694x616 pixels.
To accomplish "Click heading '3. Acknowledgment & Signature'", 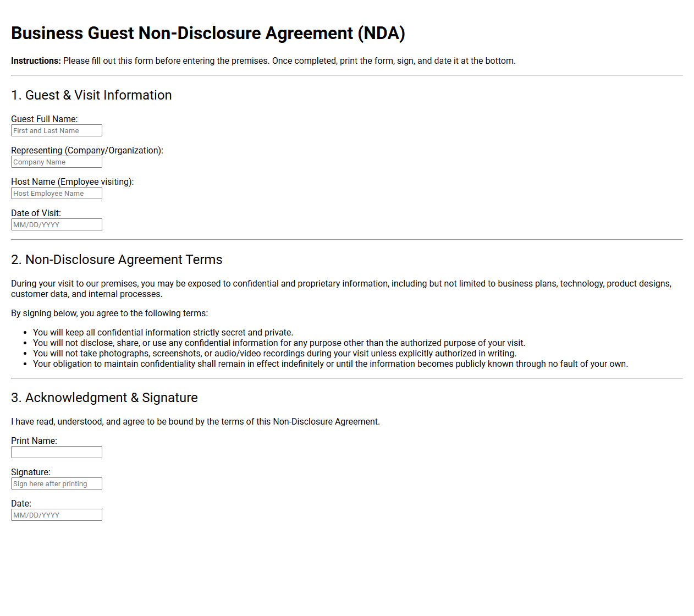I will pos(104,398).
